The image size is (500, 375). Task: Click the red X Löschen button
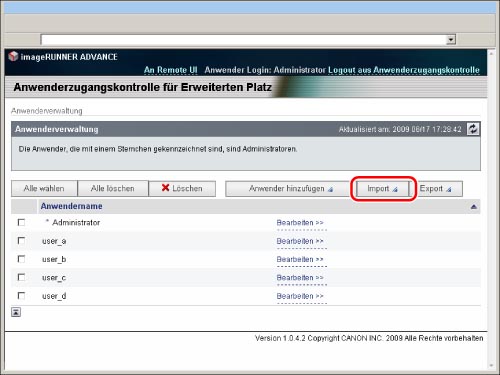coord(182,189)
